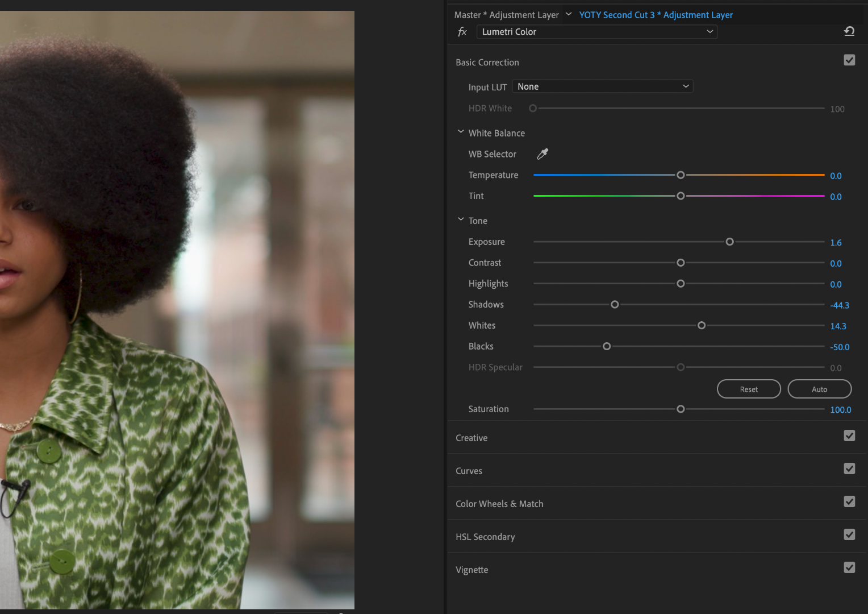Click the fx effect toggle icon
Screen dimensions: 868x614
click(462, 32)
